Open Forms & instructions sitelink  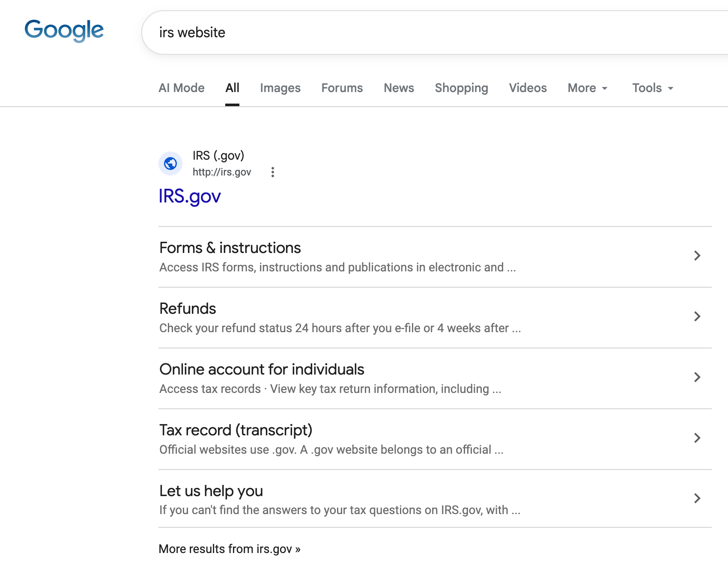230,248
